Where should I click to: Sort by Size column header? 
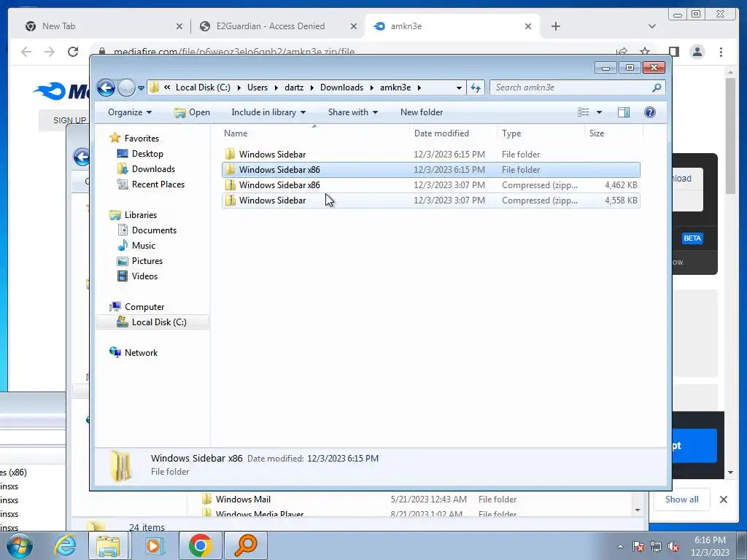coord(614,134)
